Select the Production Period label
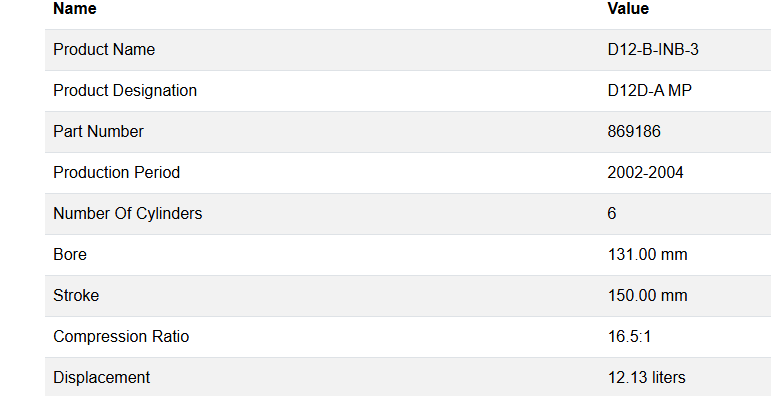 coord(117,173)
